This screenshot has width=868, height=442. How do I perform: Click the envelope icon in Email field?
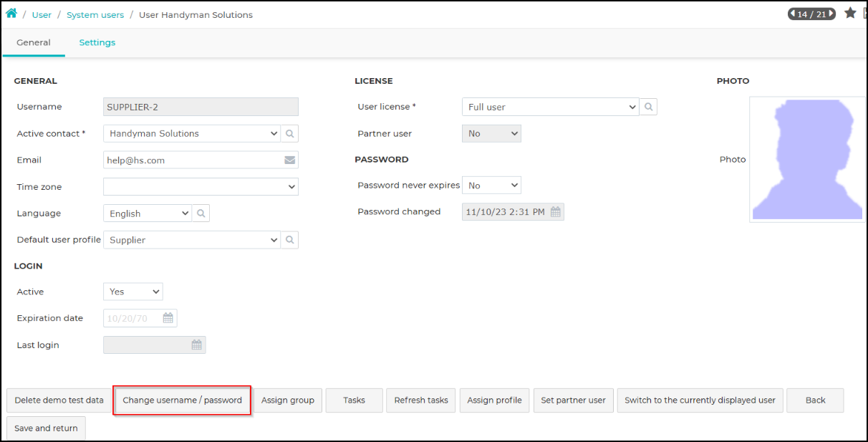[290, 160]
